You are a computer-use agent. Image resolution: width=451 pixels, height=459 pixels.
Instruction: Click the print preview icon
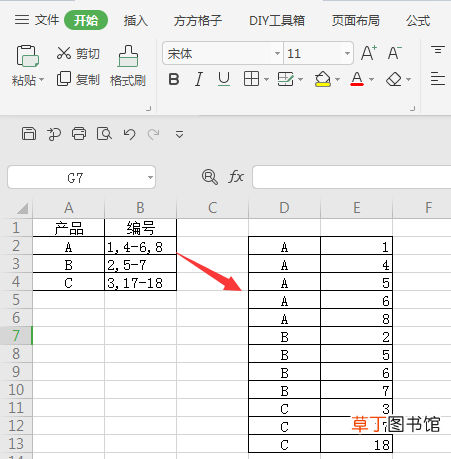pos(104,134)
